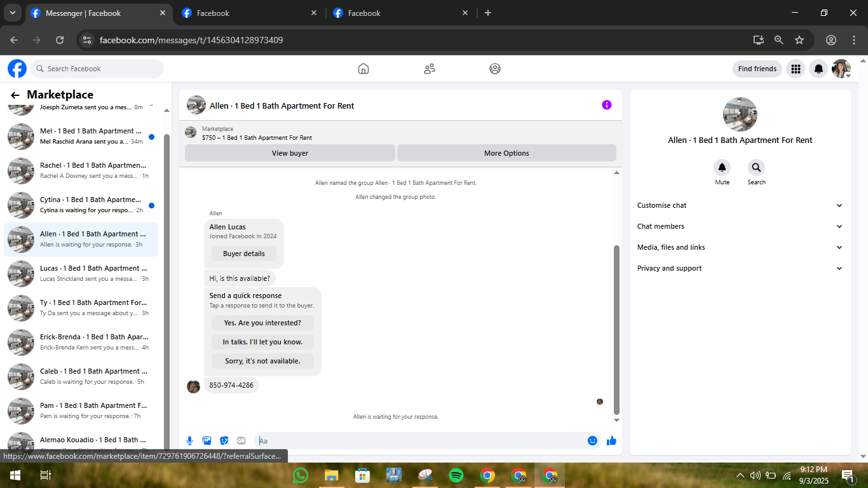
Task: Open the sticker picker icon
Action: 224,440
